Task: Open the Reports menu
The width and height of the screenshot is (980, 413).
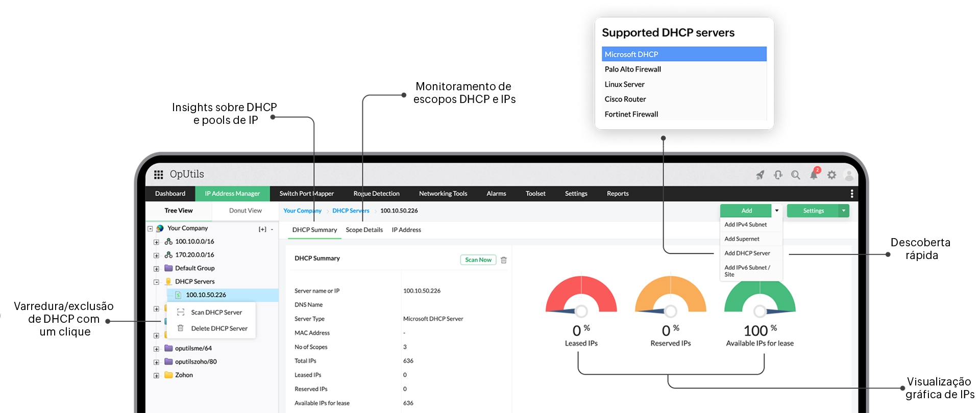Action: click(x=618, y=194)
